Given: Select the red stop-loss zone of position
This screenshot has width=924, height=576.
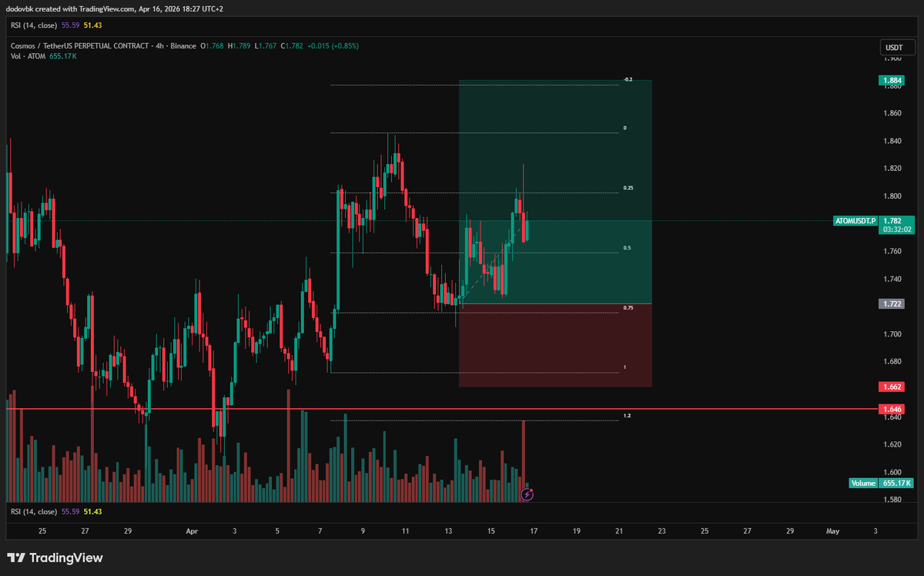Looking at the screenshot, I should point(556,345).
